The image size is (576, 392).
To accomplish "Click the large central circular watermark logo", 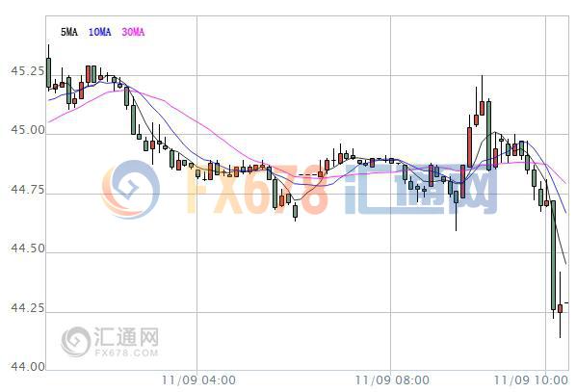I will pos(131,190).
